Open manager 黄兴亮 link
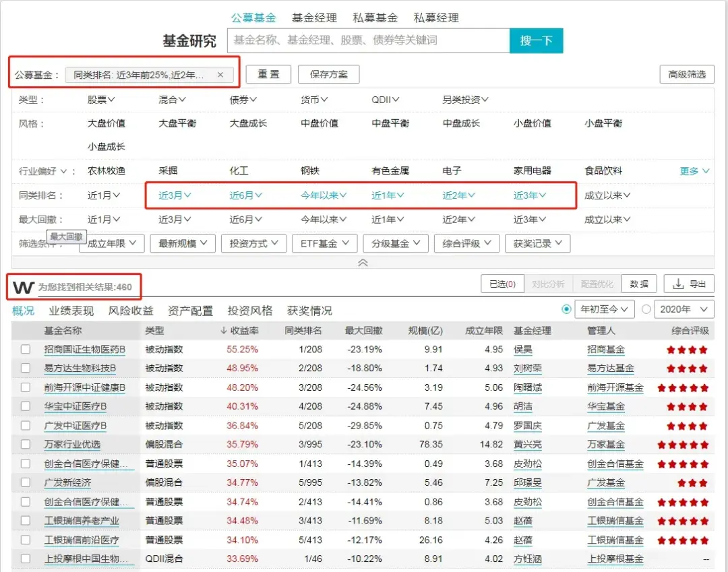The width and height of the screenshot is (728, 572). click(x=527, y=445)
